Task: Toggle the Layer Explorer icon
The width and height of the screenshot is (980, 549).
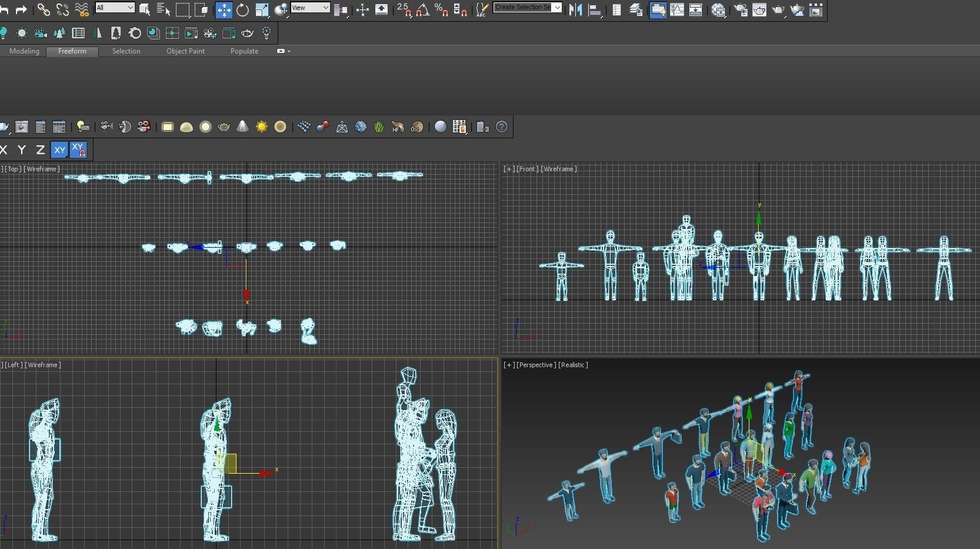Action: [x=636, y=9]
